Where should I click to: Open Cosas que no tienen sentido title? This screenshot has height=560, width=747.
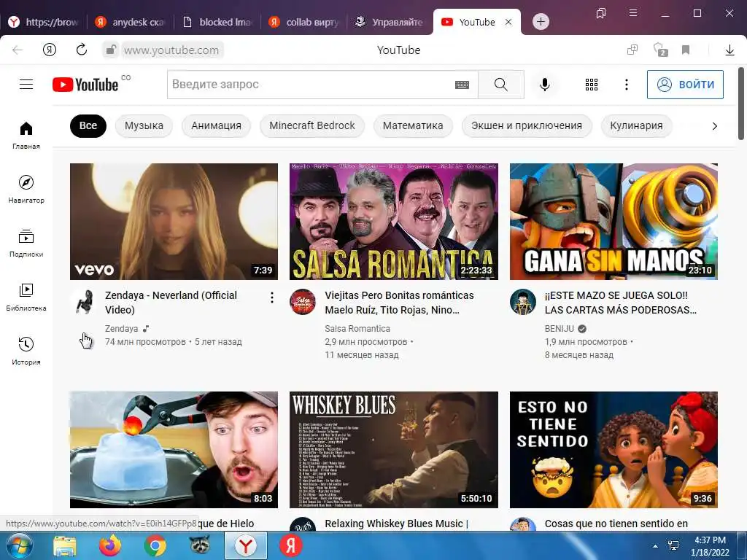616,524
